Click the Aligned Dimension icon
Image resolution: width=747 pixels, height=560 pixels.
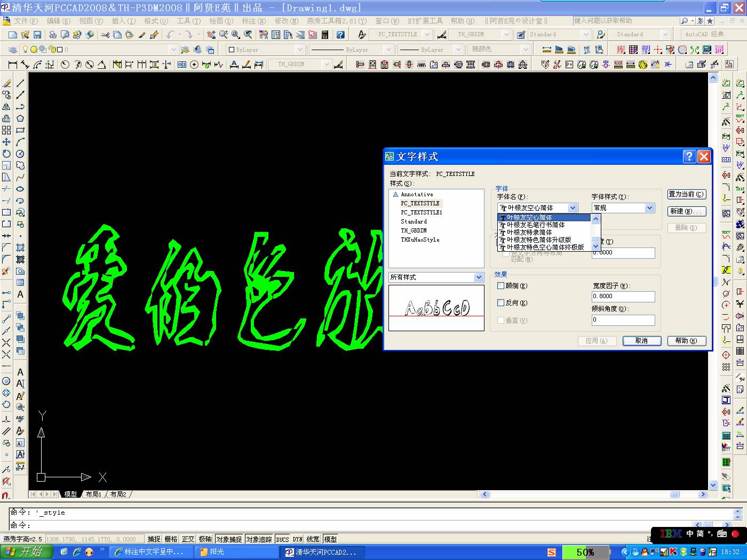(25, 65)
